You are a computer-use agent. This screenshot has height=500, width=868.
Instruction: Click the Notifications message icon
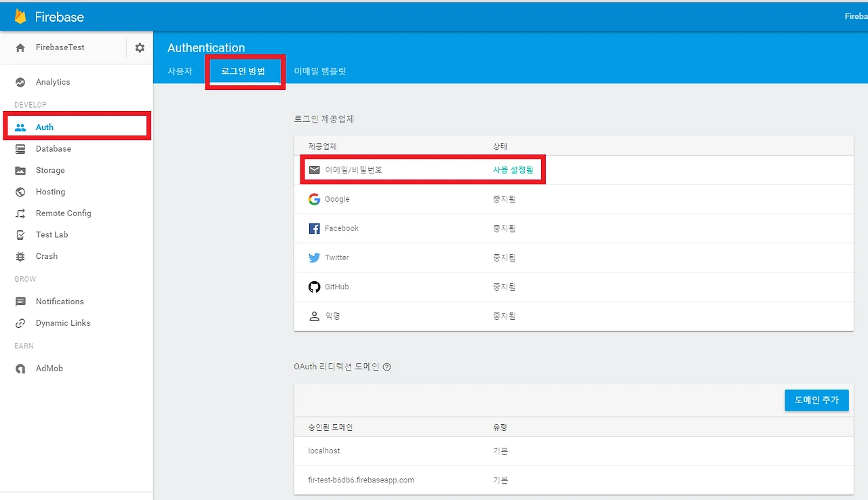pos(20,301)
